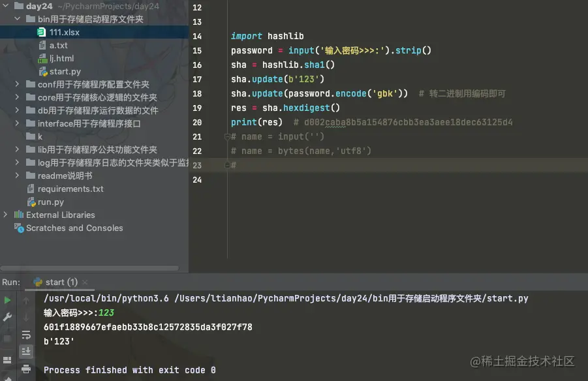Click the Scratches and Consoles icon
This screenshot has width=588, height=381.
(19, 228)
